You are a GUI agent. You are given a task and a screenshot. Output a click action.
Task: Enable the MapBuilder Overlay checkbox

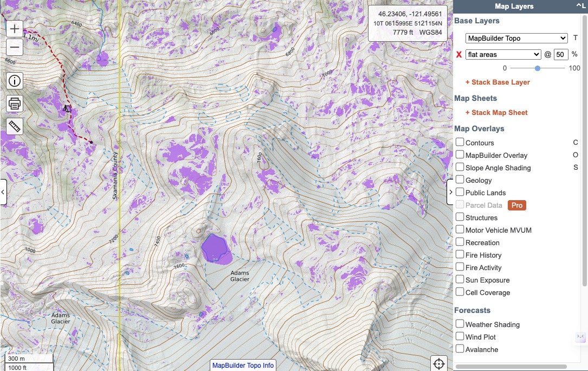(x=460, y=155)
